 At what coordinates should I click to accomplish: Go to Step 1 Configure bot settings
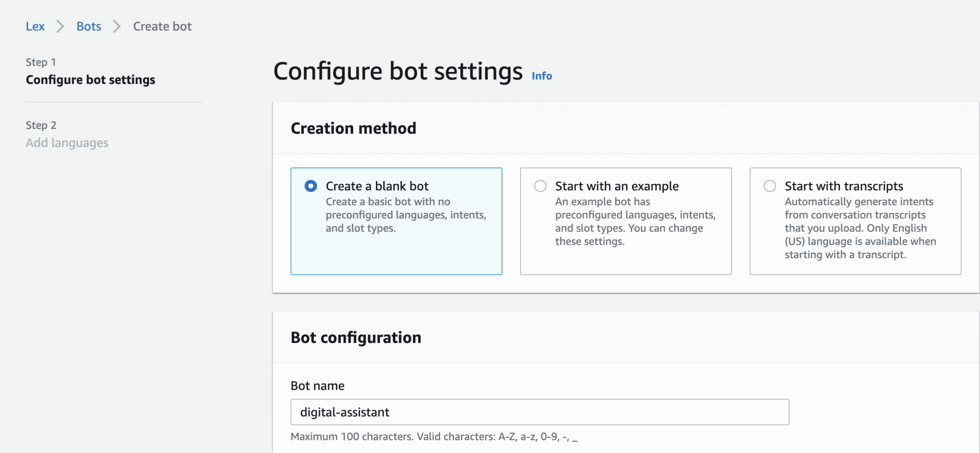pyautogui.click(x=90, y=79)
